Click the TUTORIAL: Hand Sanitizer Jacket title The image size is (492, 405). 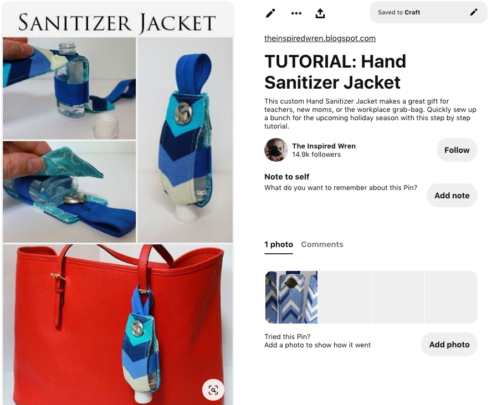click(335, 72)
